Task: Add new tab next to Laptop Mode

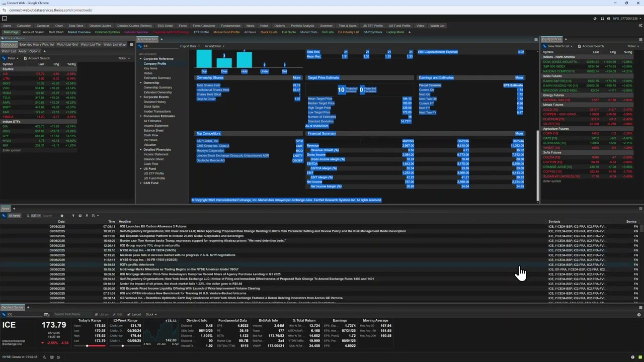Action: [x=409, y=32]
